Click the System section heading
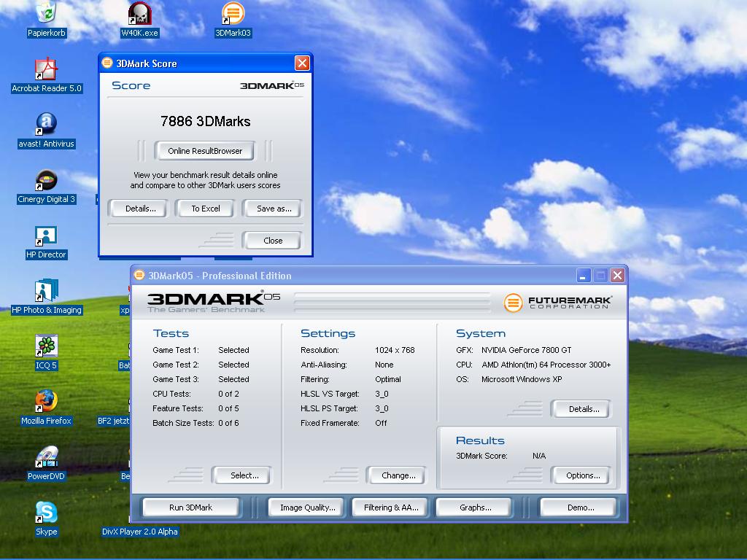Viewport: 747px width, 560px height. click(x=481, y=333)
